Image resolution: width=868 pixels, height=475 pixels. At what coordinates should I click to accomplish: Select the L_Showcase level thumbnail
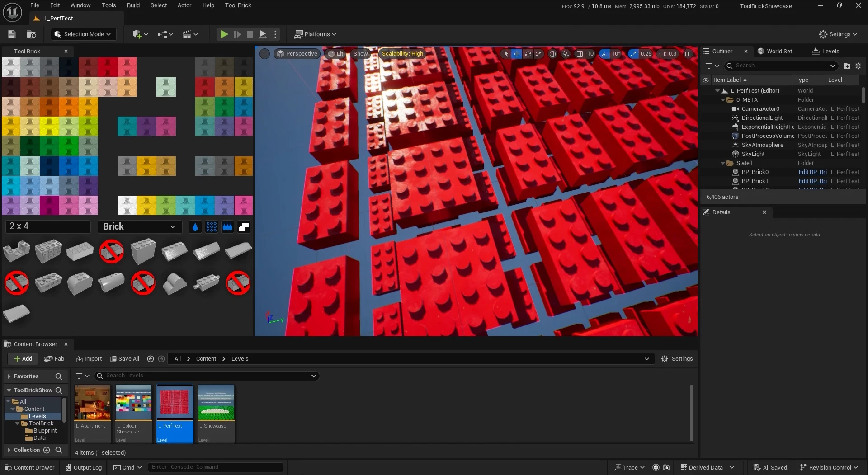click(216, 414)
